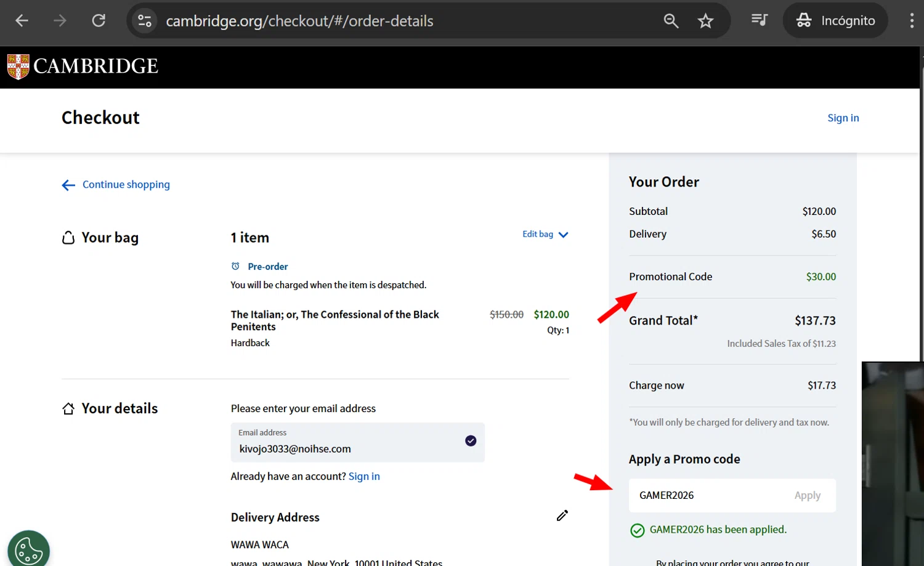Click the video thumbnail overlay at the right edge

point(893,464)
